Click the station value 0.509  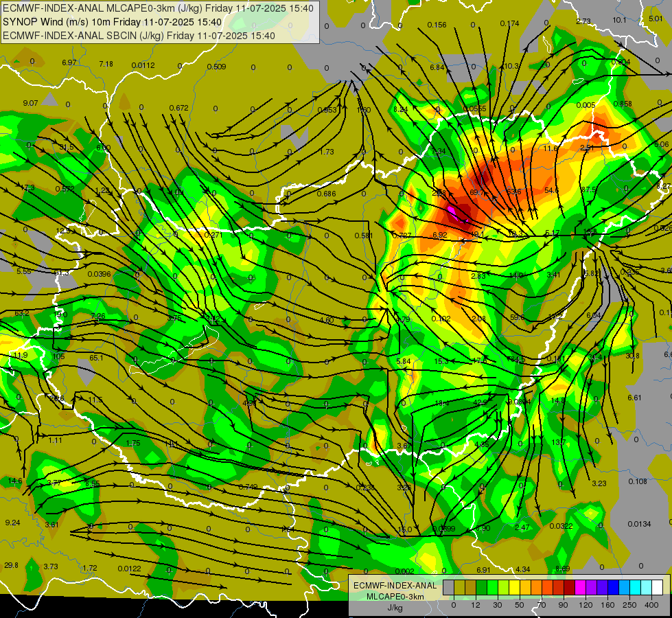point(216,67)
